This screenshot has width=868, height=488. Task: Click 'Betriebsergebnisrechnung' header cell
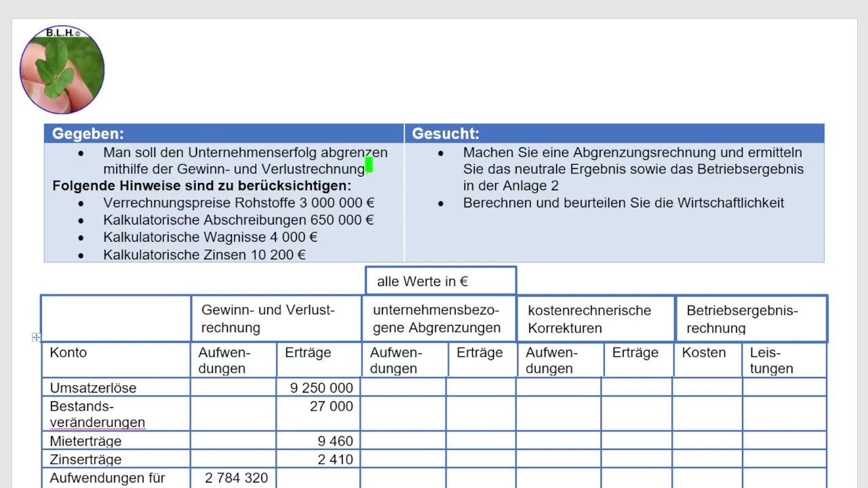pos(751,319)
